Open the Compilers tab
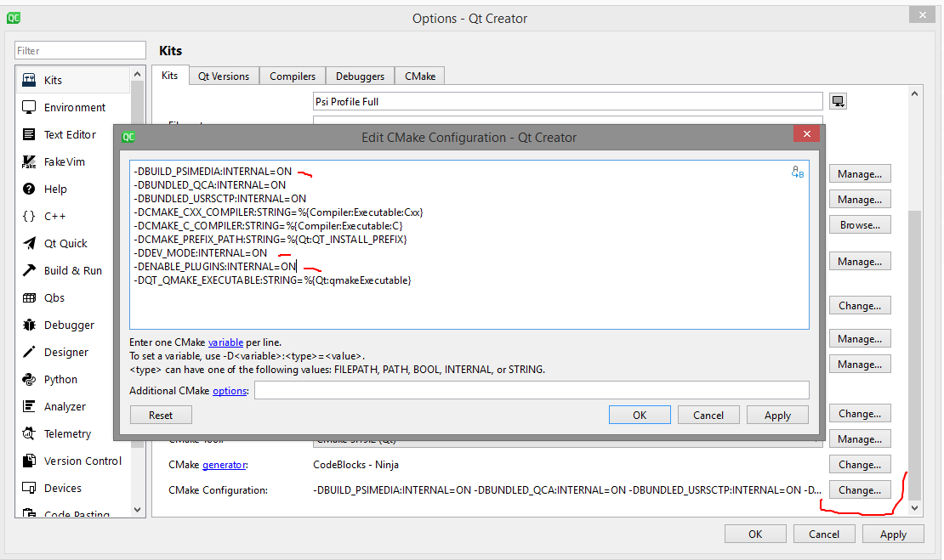 coord(292,76)
